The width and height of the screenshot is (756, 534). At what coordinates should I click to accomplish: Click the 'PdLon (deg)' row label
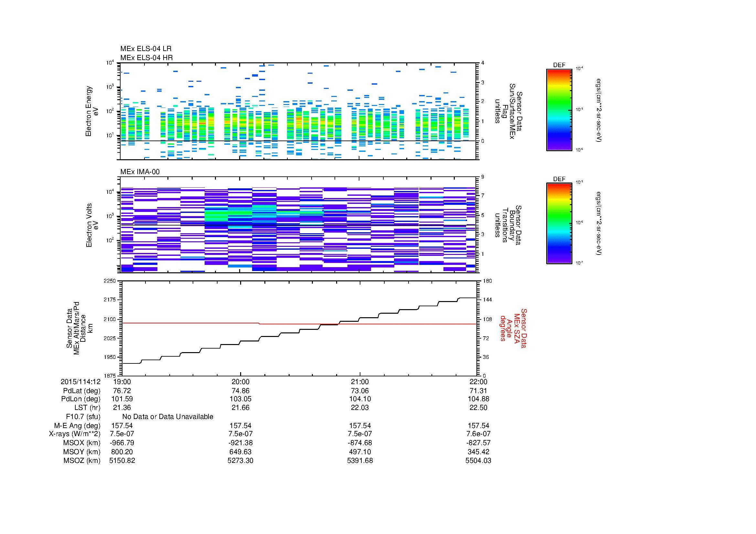[x=81, y=399]
